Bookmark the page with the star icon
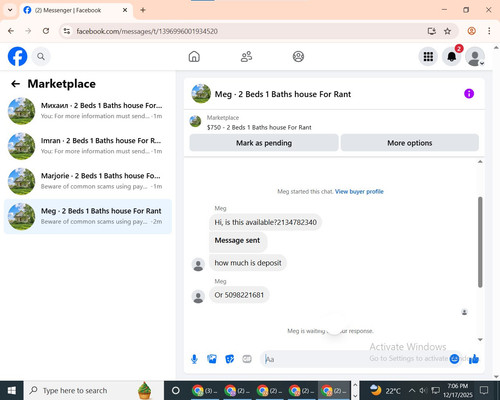Viewport: 500px width, 400px height. (x=447, y=31)
